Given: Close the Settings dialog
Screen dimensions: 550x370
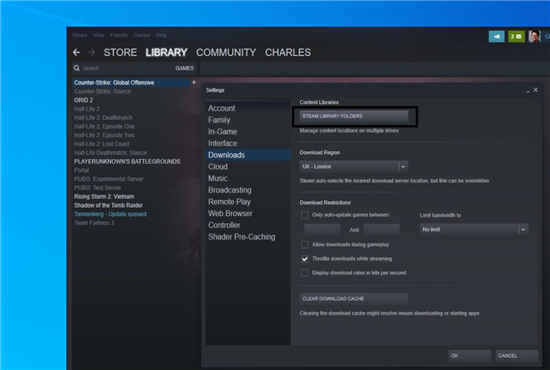Looking at the screenshot, I should (x=536, y=90).
